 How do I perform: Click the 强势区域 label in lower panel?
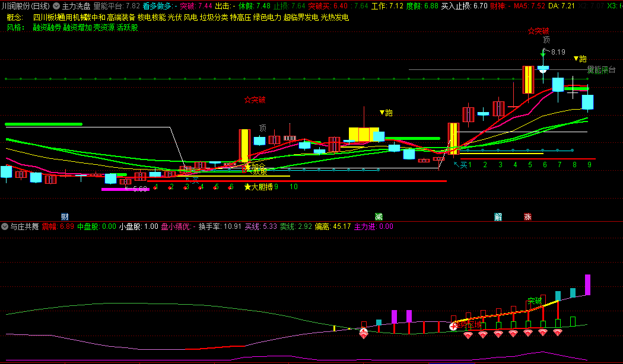[468, 325]
